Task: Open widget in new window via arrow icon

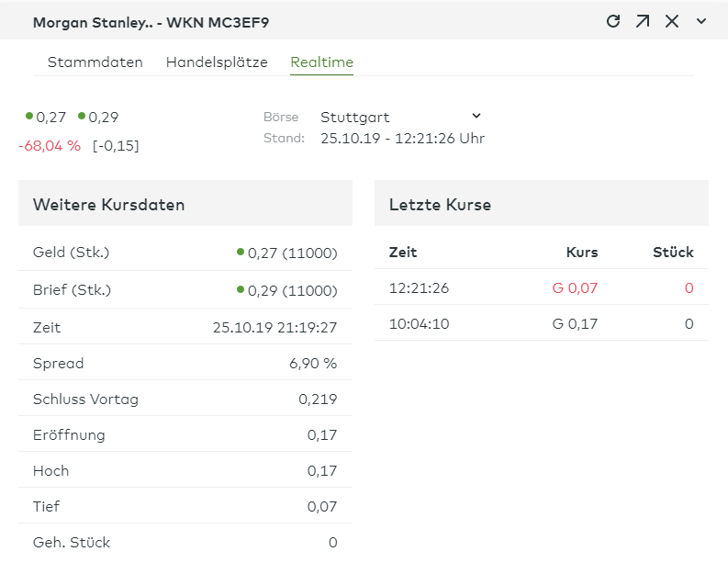Action: pyautogui.click(x=643, y=21)
